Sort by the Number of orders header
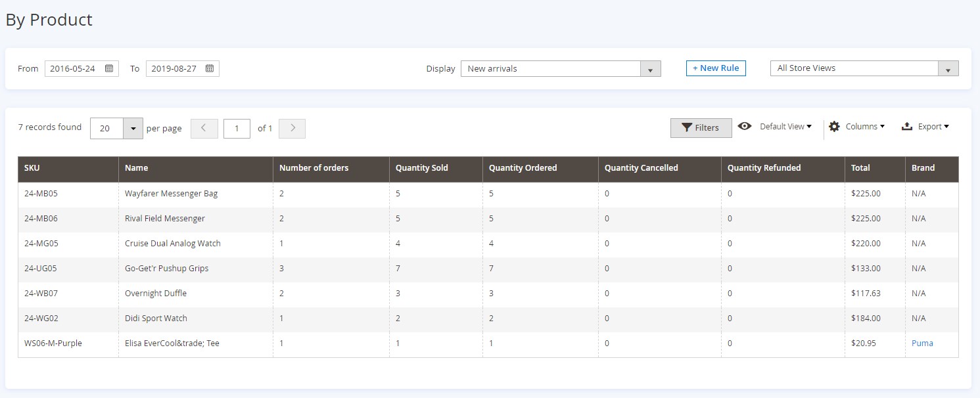The image size is (980, 398). click(314, 168)
